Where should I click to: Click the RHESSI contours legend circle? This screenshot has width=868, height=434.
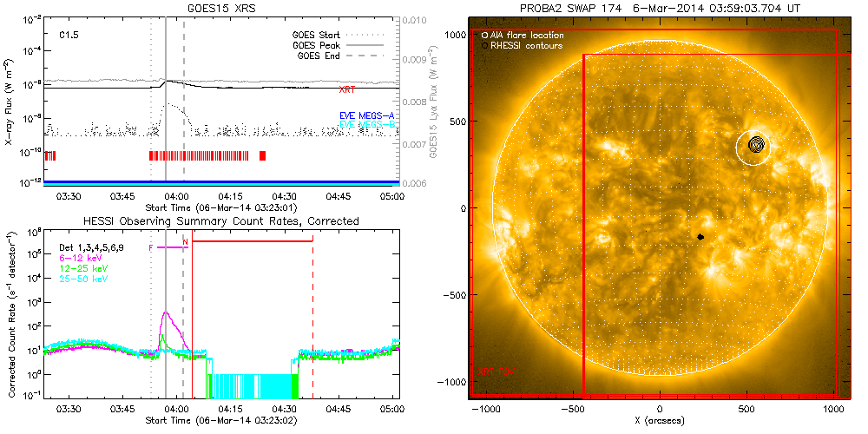tap(483, 45)
